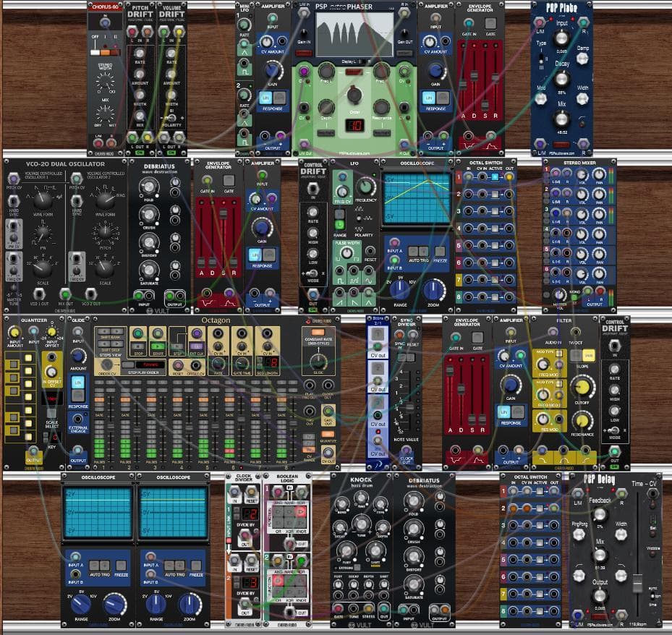Toggle the Stereo Mixer MONO switch
This screenshot has width=672, height=635.
[574, 297]
